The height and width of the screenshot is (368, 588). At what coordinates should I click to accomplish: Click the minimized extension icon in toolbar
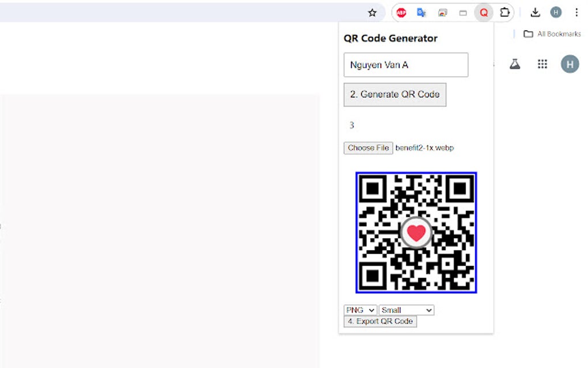(x=463, y=12)
